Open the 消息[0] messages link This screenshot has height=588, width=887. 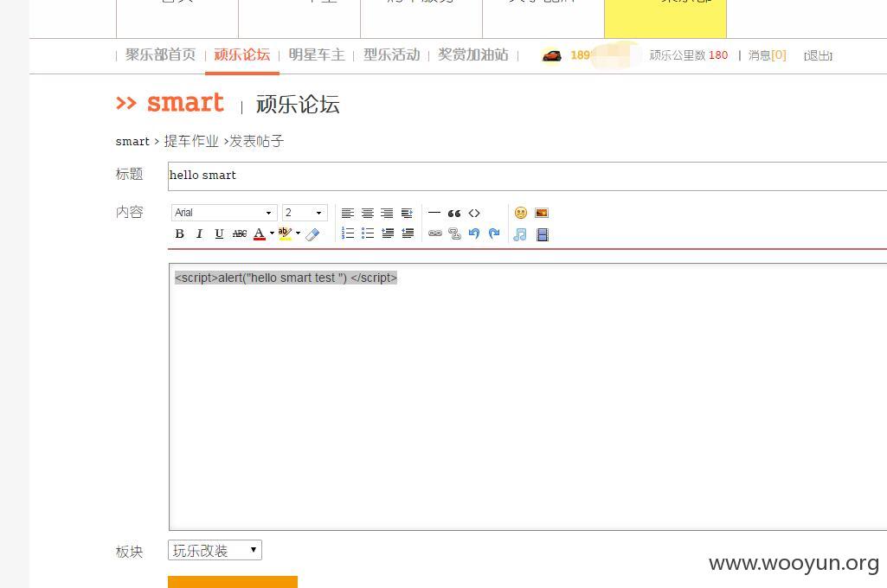pyautogui.click(x=767, y=54)
